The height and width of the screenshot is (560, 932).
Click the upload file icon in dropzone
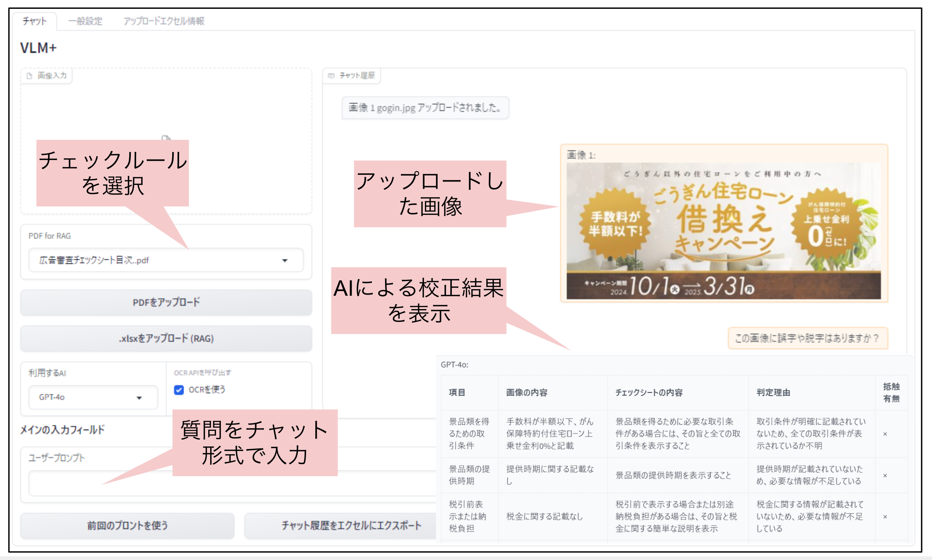coord(166,137)
